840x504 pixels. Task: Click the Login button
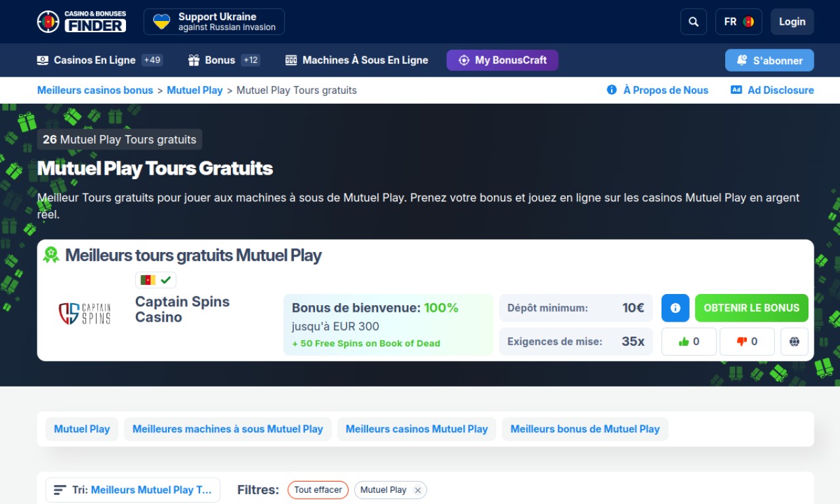tap(792, 22)
